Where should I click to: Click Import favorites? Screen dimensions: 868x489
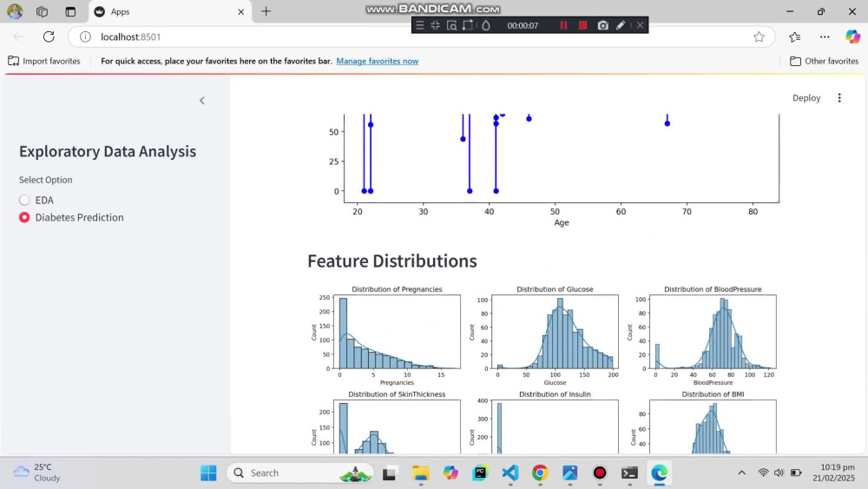tap(44, 61)
